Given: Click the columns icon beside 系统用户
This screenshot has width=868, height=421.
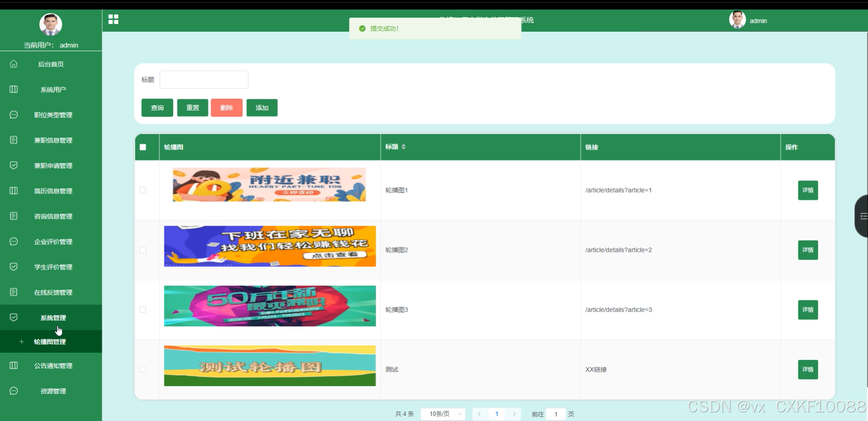Looking at the screenshot, I should click(14, 90).
